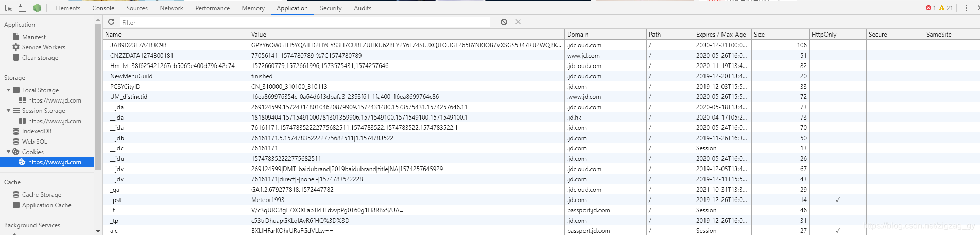Screen dimensions: 980x235
Task: Open Manifest in the Application sidebar
Action: tap(34, 37)
